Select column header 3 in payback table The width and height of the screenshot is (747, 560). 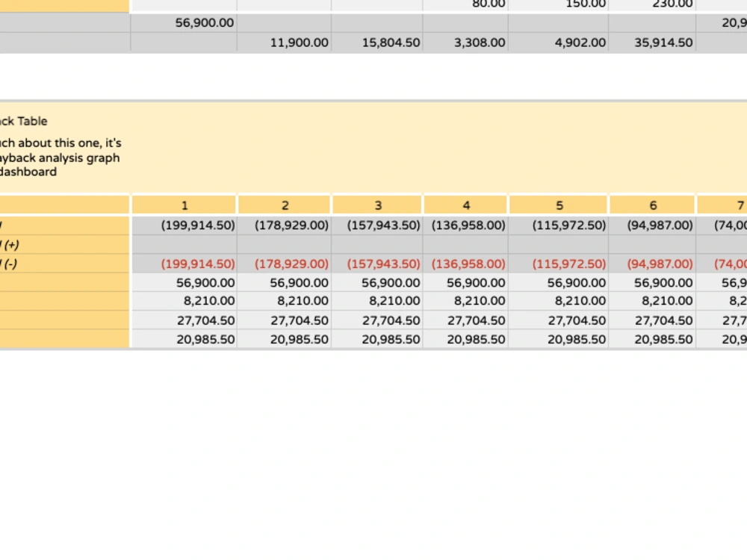378,205
